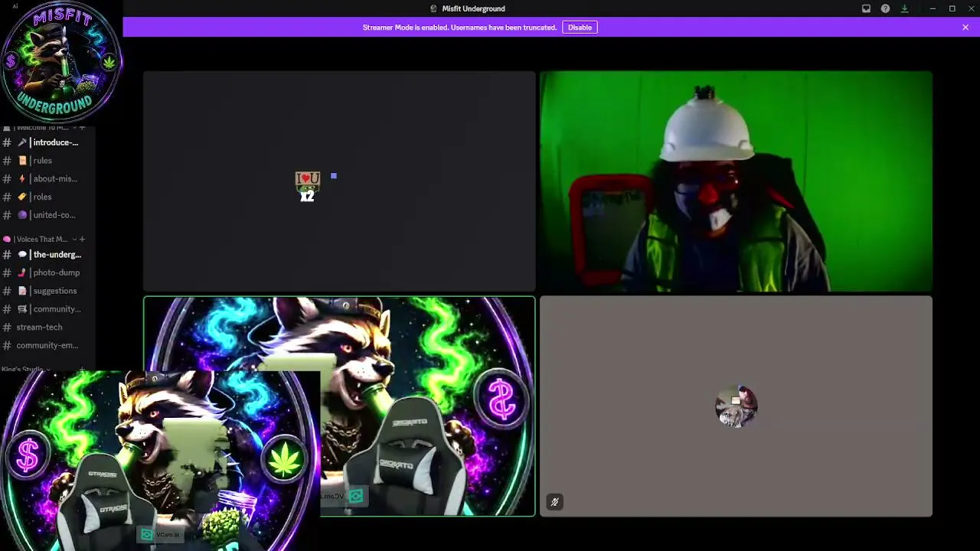Go to the about-mis... channel
The height and width of the screenshot is (551, 980).
click(47, 178)
